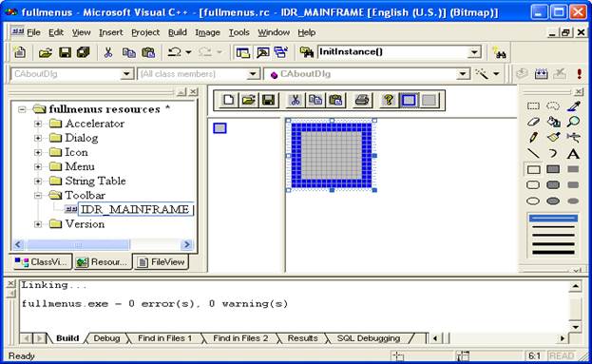Click the Paste icon in main toolbar

[x=148, y=52]
